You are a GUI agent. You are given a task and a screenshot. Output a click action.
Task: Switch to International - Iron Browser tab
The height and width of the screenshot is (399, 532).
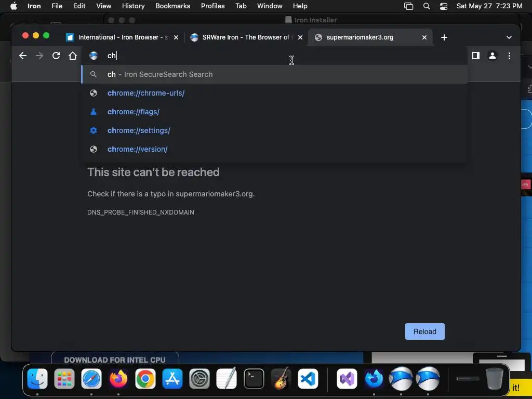pos(122,37)
